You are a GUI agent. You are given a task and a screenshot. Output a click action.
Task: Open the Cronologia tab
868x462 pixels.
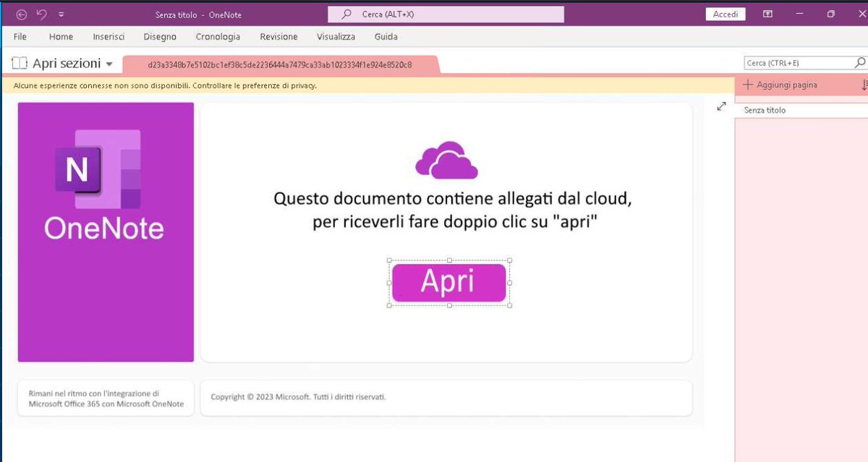[x=218, y=37]
